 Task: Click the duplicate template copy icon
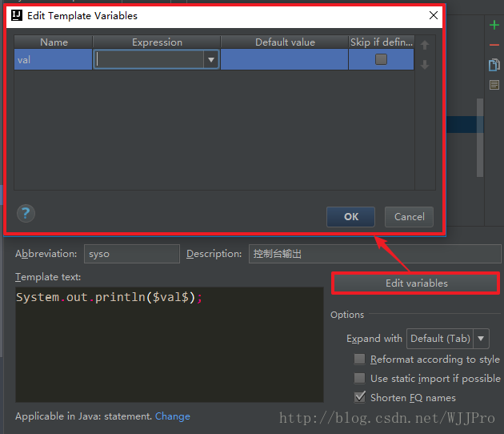[494, 65]
